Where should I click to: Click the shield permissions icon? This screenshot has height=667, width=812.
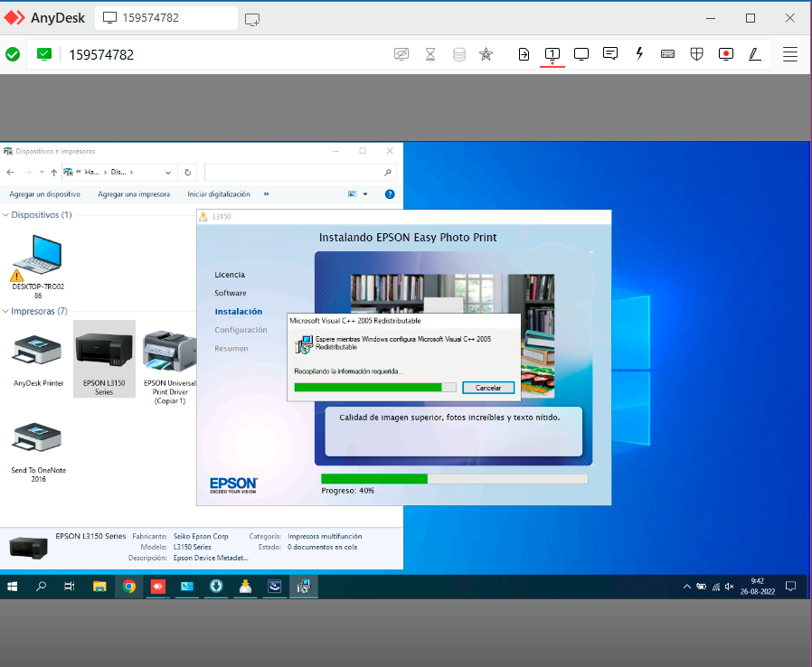(697, 54)
